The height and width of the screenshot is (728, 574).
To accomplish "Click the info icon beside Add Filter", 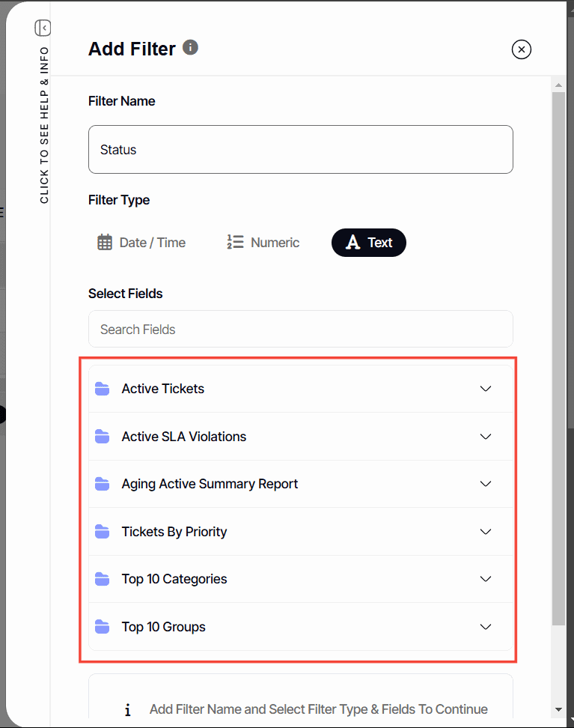I will [191, 48].
